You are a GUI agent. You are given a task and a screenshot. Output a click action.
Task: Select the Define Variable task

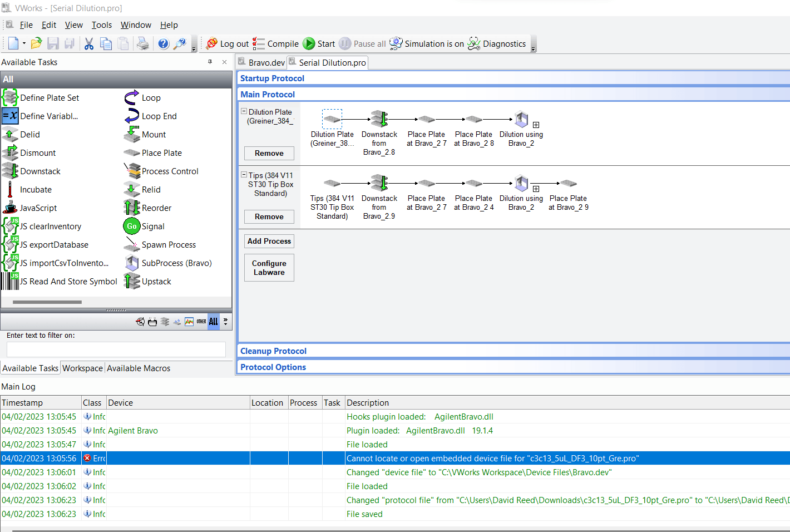[x=40, y=116]
